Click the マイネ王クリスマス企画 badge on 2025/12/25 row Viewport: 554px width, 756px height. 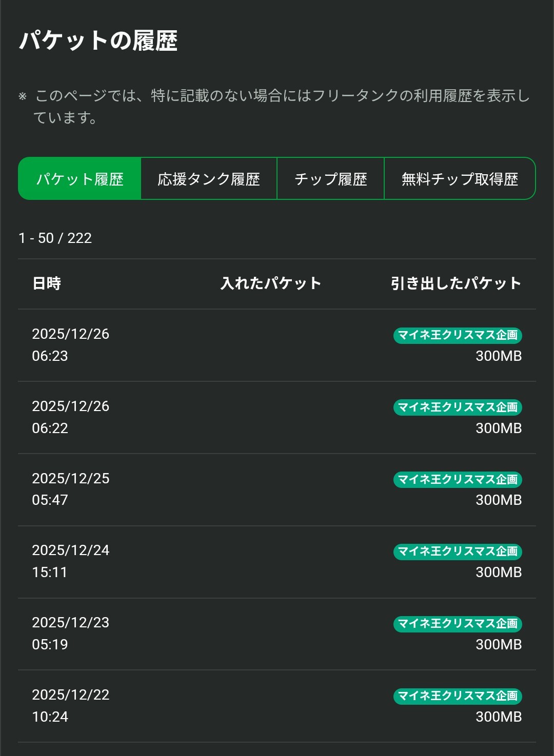click(458, 480)
